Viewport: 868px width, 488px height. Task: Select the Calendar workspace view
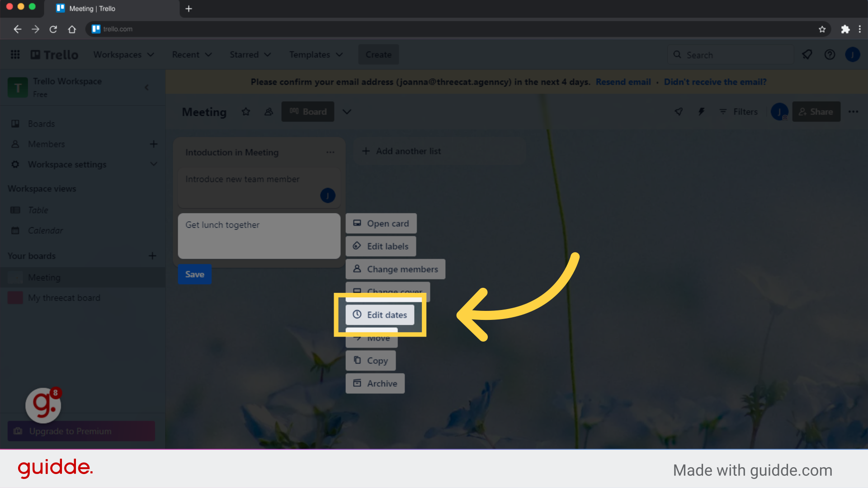point(45,230)
